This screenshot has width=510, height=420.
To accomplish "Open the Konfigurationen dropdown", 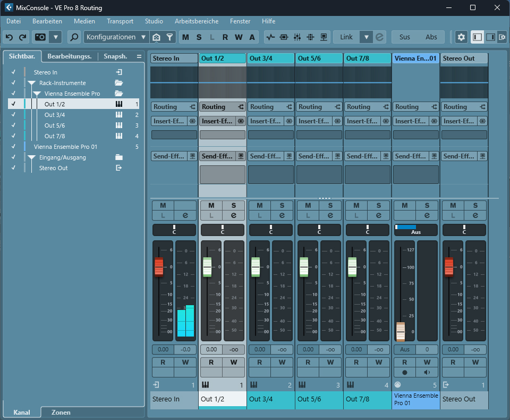I will tap(116, 37).
